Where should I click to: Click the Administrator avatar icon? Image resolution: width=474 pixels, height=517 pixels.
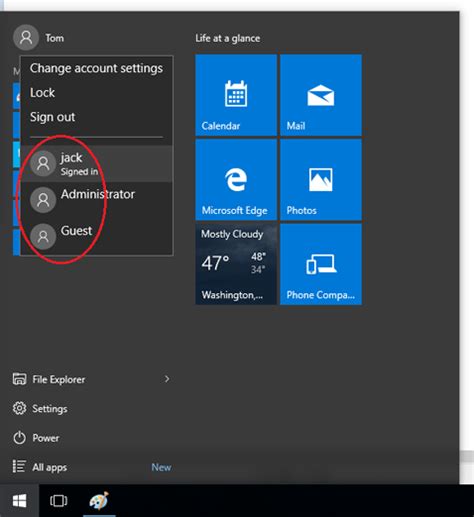tap(43, 200)
